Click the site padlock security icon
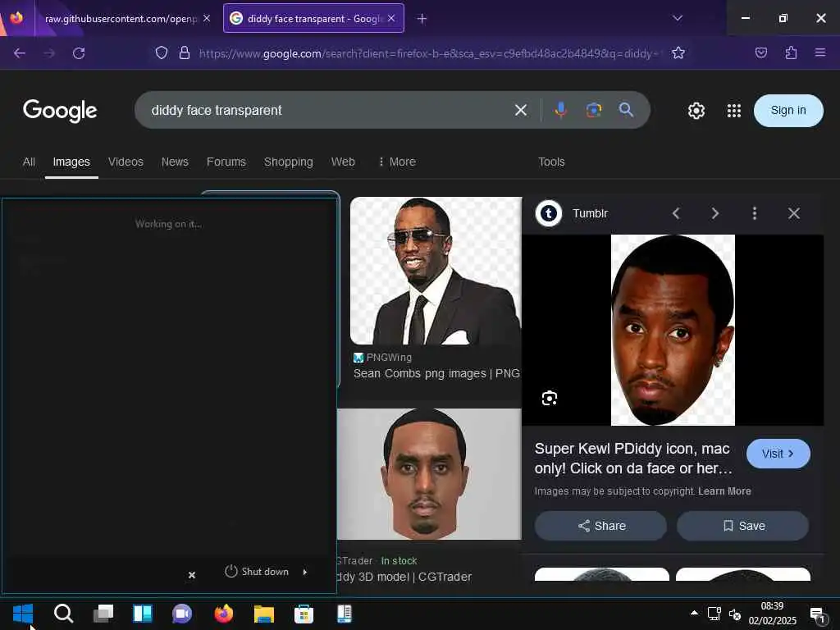 185,53
